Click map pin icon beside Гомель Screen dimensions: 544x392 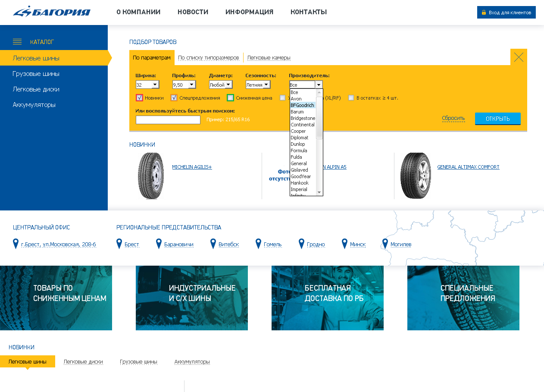(259, 244)
